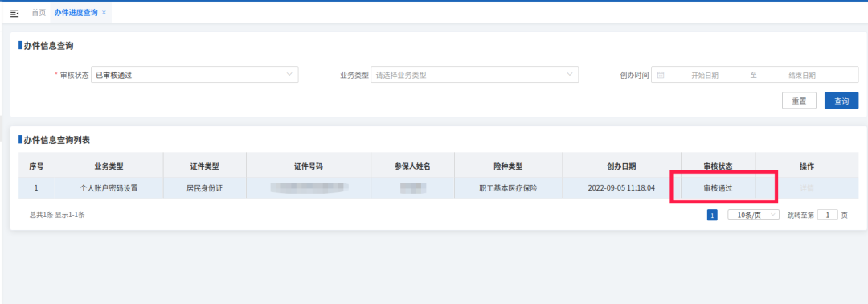Click the calendar icon in date field
Screen dimensions: 868x304
point(661,76)
